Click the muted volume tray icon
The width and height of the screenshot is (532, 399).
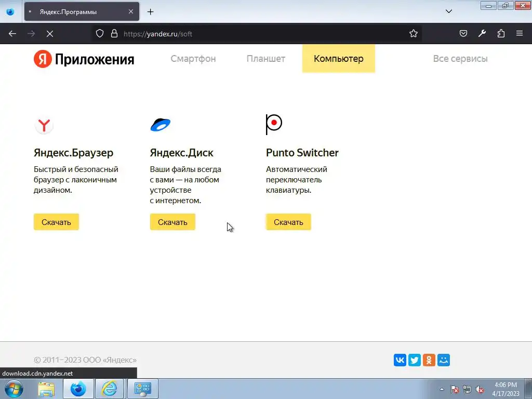coord(480,389)
